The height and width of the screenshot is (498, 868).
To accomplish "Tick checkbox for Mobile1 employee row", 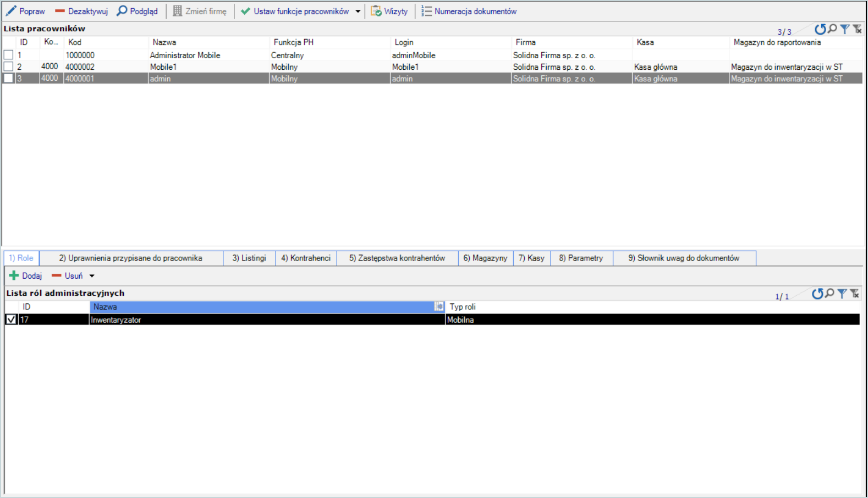I will tap(8, 67).
